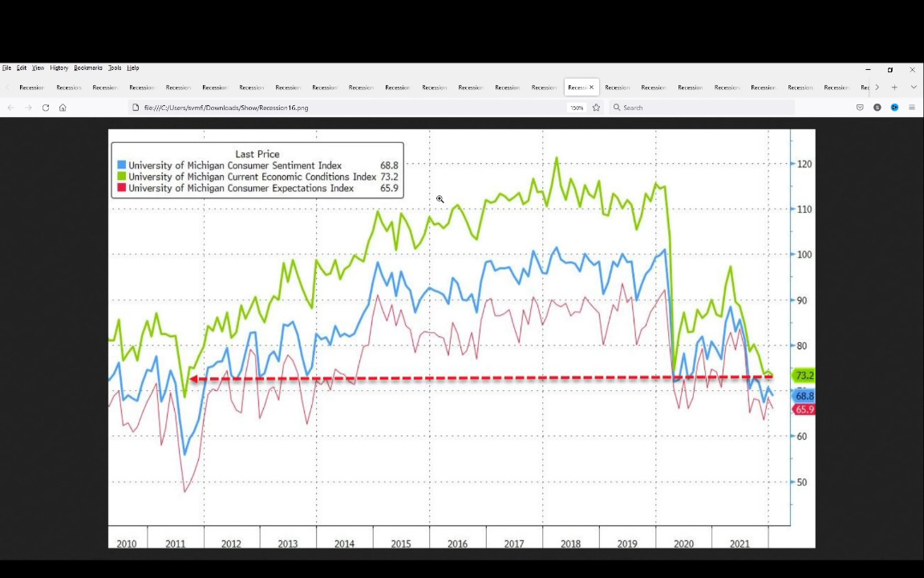Minimize the Firefox window
924x578 pixels.
coord(867,70)
